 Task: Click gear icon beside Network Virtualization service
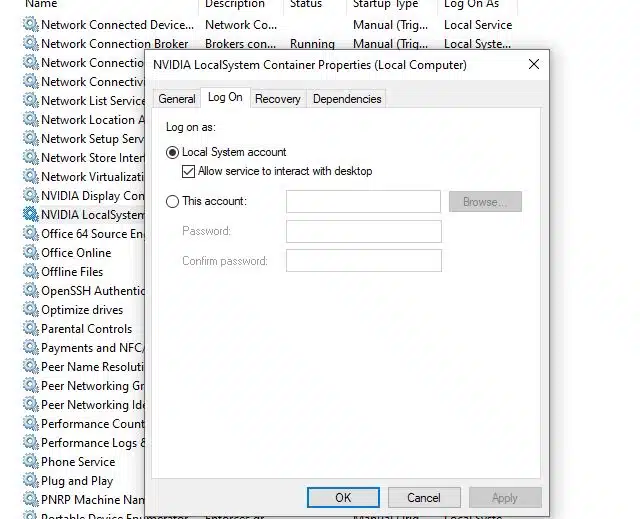[31, 176]
